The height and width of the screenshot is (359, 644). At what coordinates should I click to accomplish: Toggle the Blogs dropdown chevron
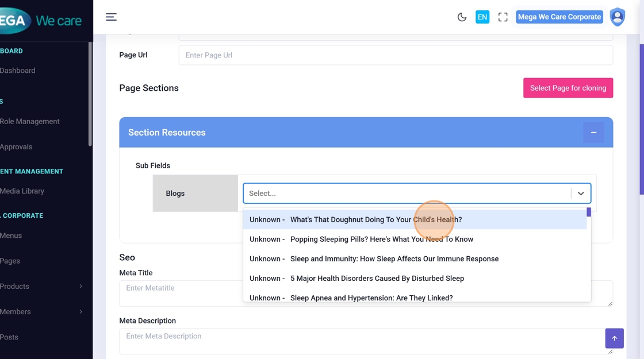pos(581,194)
